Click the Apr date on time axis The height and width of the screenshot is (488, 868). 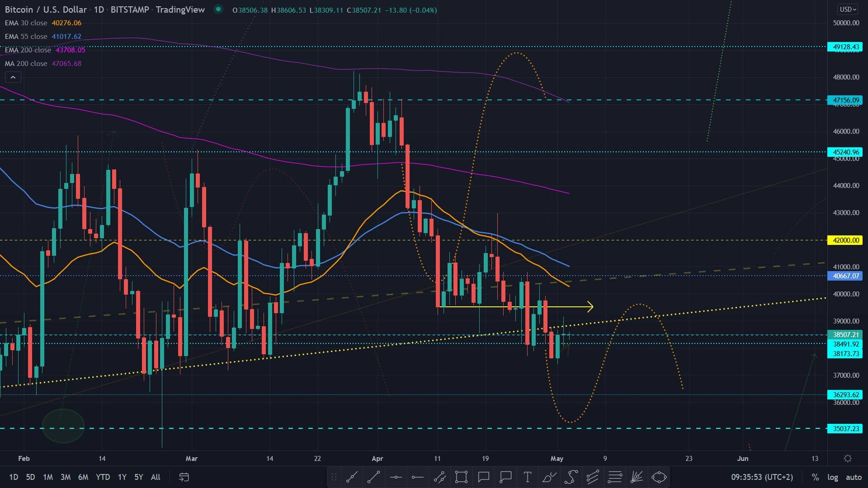377,459
